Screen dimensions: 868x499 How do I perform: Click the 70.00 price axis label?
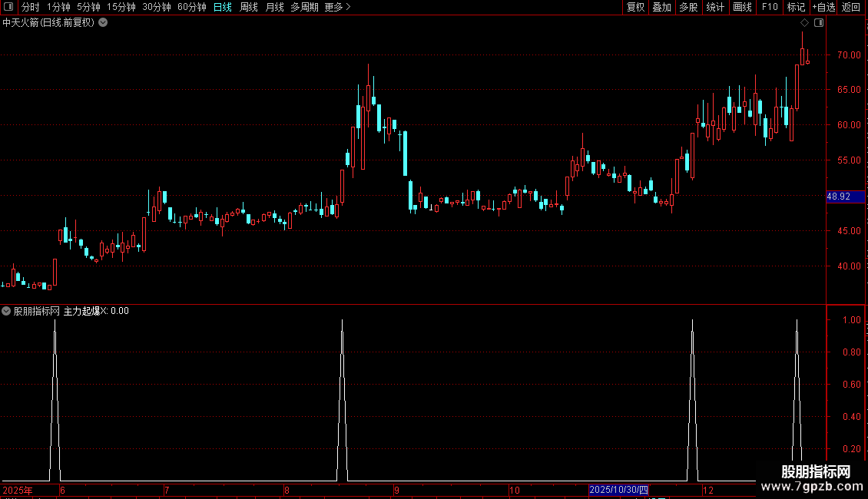(849, 55)
